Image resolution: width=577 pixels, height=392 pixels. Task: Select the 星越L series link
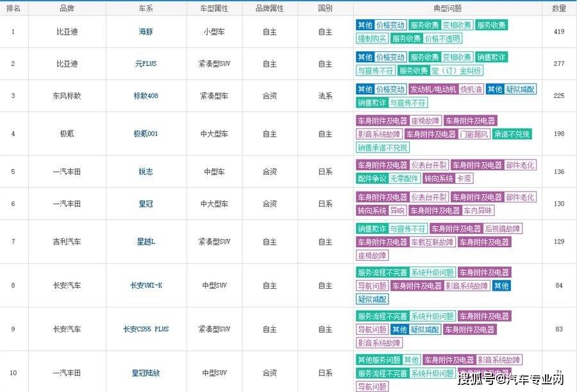[x=146, y=241]
